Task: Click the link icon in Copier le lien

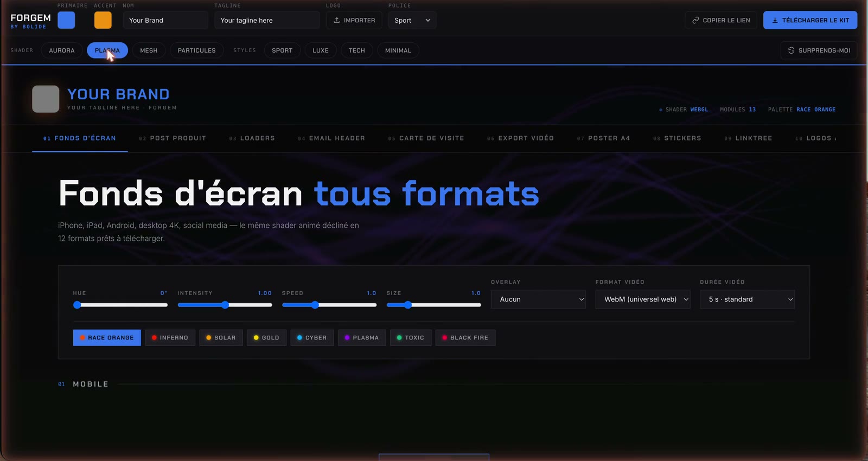Action: tap(695, 20)
